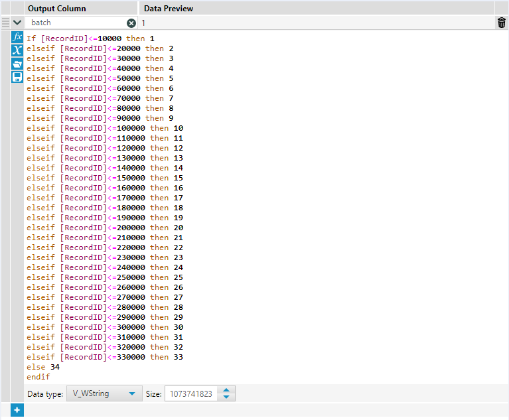Viewport: 509px width, 420px height.
Task: Save the expression with the disk icon
Action: pos(17,77)
